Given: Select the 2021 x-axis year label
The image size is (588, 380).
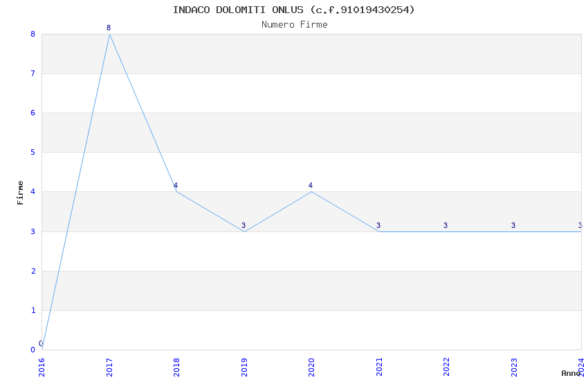Looking at the screenshot, I should (379, 368).
